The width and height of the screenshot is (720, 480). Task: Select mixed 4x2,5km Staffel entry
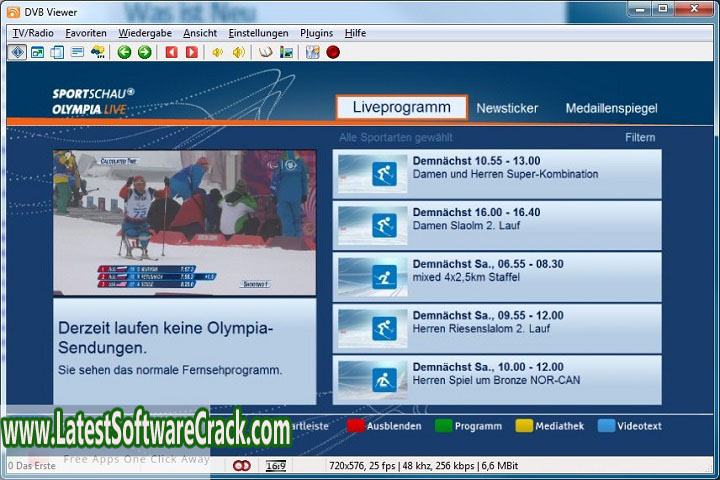tap(497, 277)
